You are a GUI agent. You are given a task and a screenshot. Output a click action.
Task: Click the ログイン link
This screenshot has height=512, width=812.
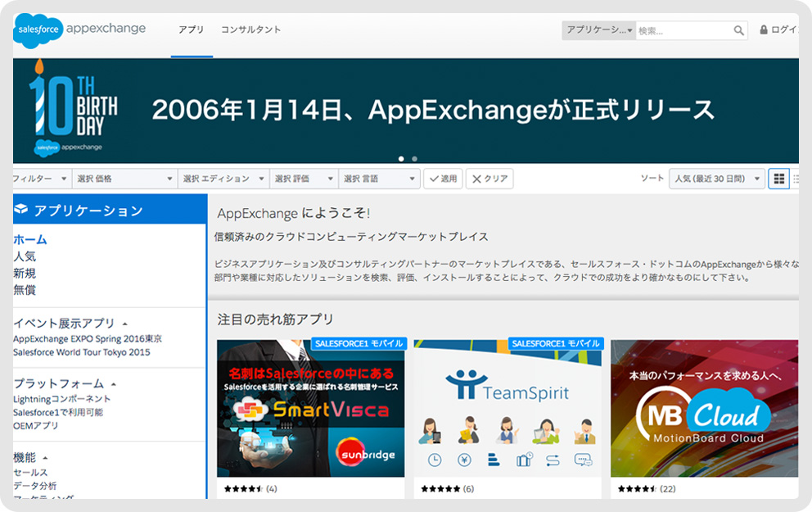(784, 29)
